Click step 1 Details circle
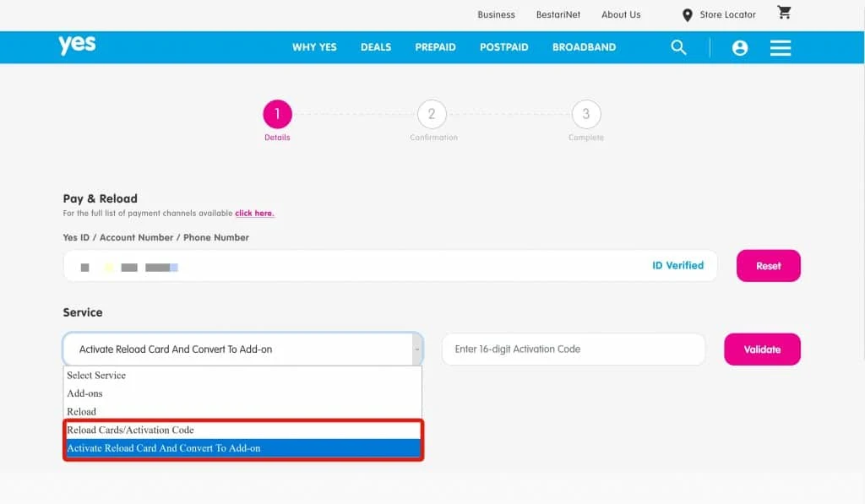The image size is (865, 504). point(277,114)
